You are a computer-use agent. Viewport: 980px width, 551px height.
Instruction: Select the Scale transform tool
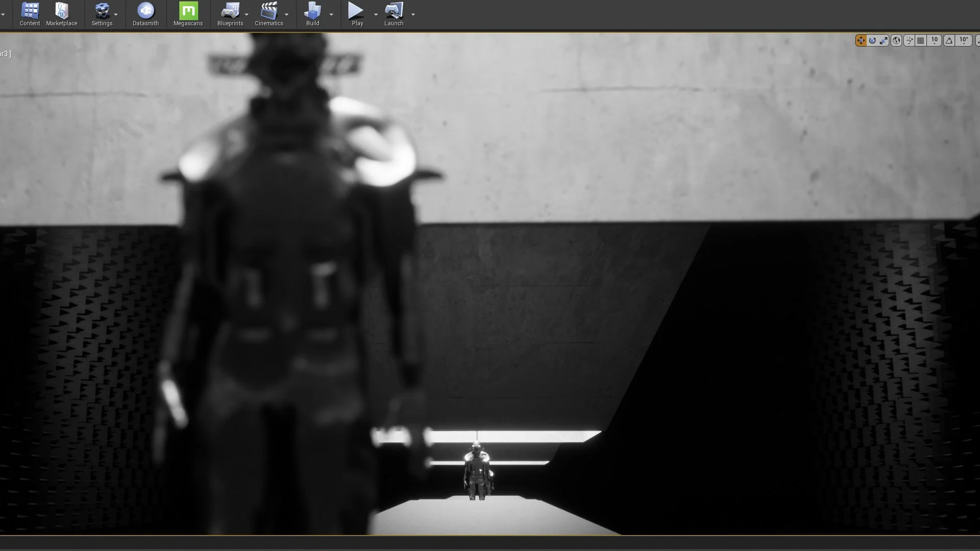click(884, 41)
